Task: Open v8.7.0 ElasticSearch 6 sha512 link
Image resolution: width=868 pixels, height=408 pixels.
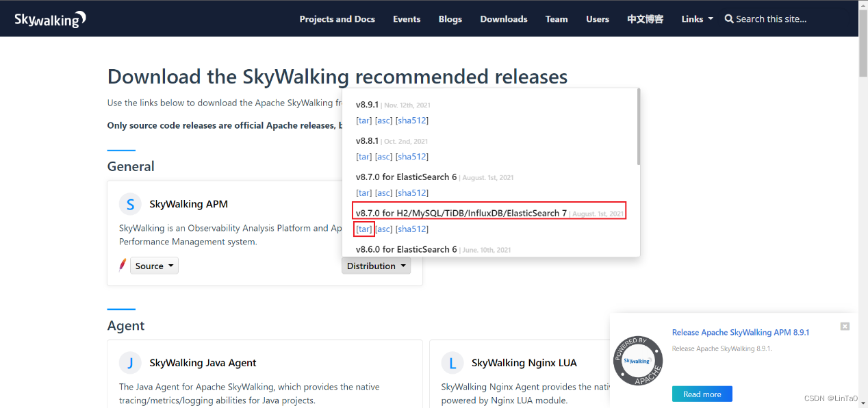Action: coord(412,193)
